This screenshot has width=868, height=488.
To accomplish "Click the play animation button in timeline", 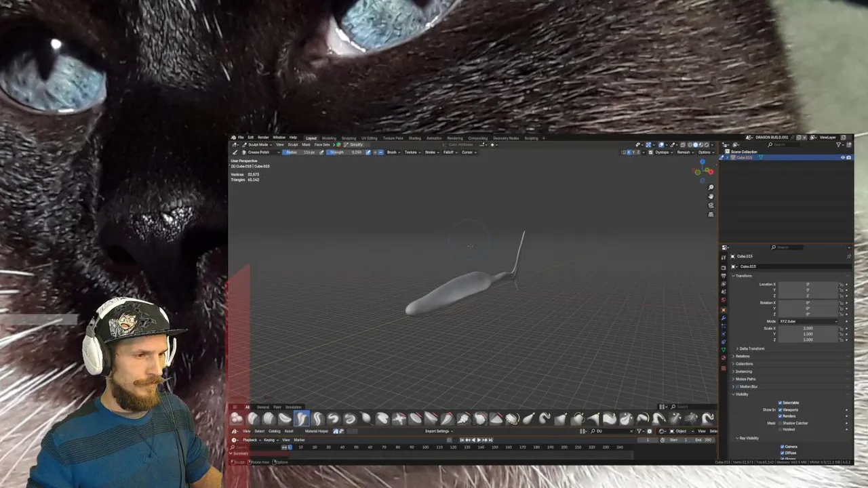I will pos(479,440).
